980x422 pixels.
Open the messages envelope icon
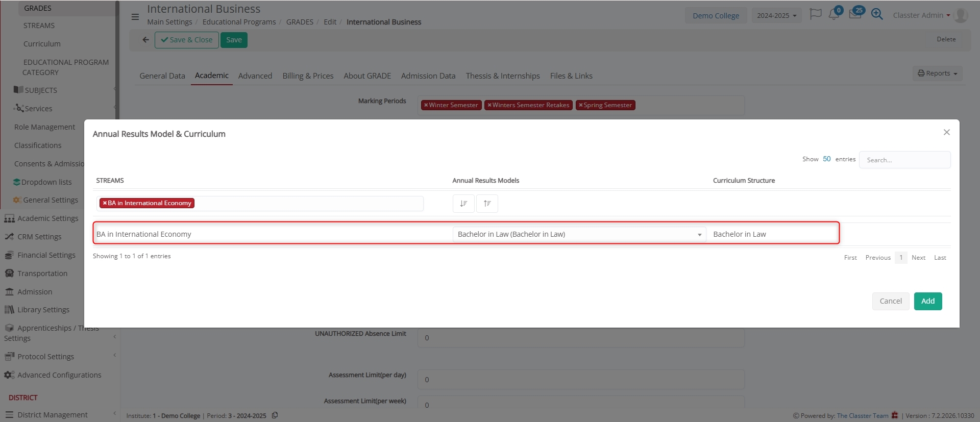click(855, 15)
